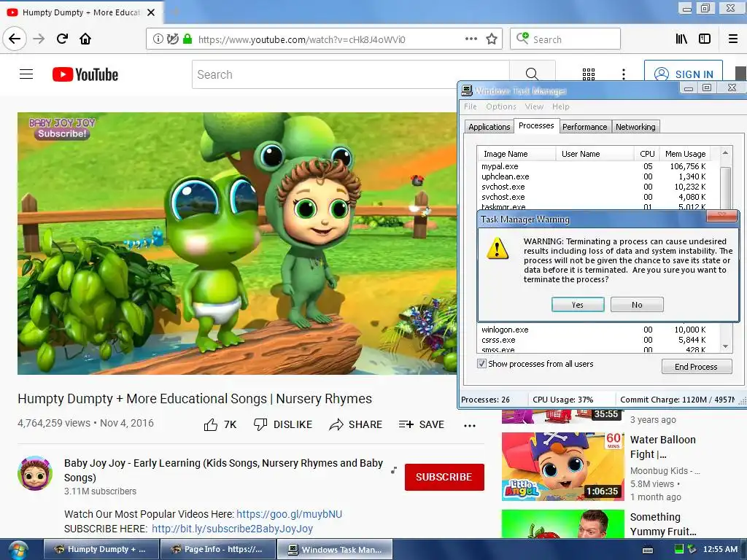Click the YouTube search input field
The height and width of the screenshot is (560, 747).
point(351,74)
